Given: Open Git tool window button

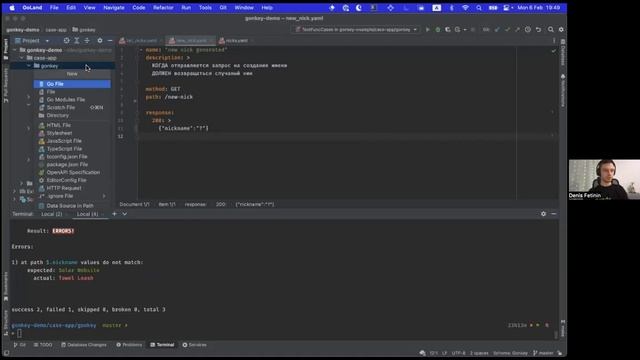Looking at the screenshot, I should coord(20,345).
